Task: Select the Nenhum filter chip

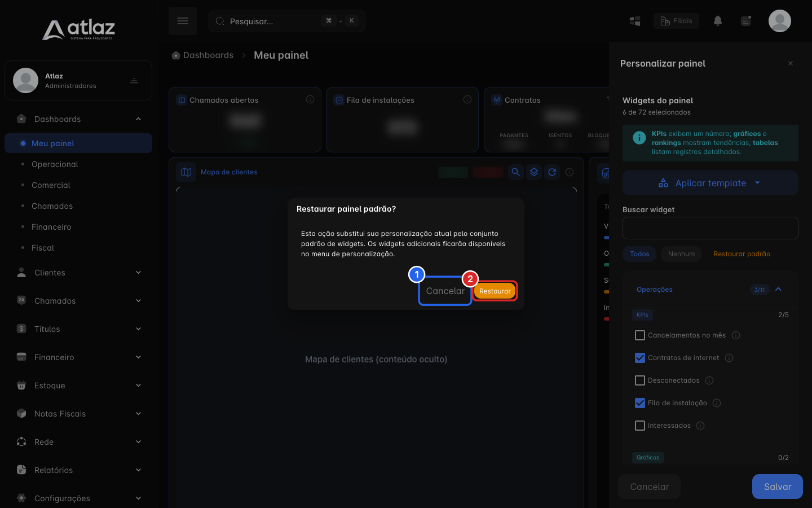Action: point(681,254)
